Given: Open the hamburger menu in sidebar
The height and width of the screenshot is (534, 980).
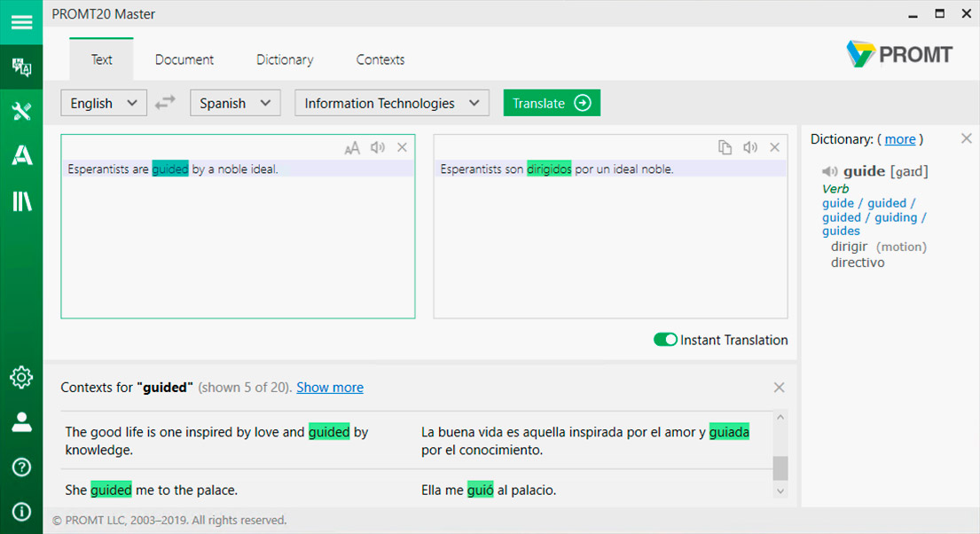Looking at the screenshot, I should [x=21, y=22].
